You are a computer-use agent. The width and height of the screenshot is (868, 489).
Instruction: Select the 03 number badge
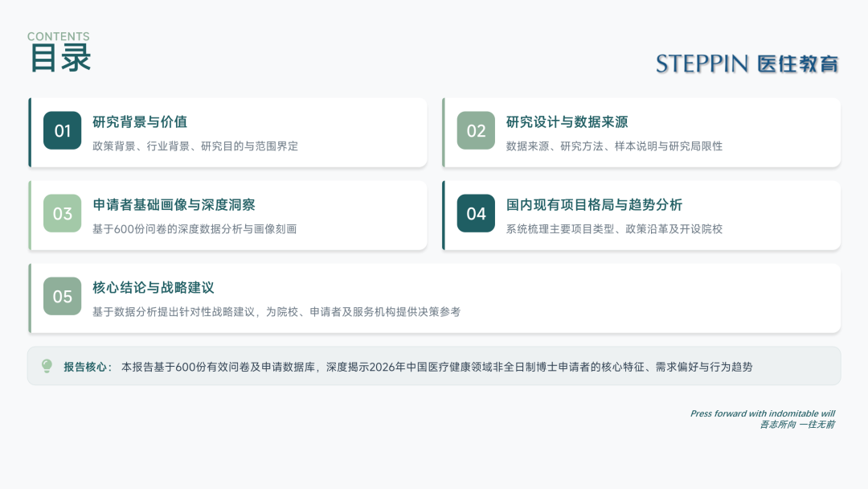coord(63,213)
